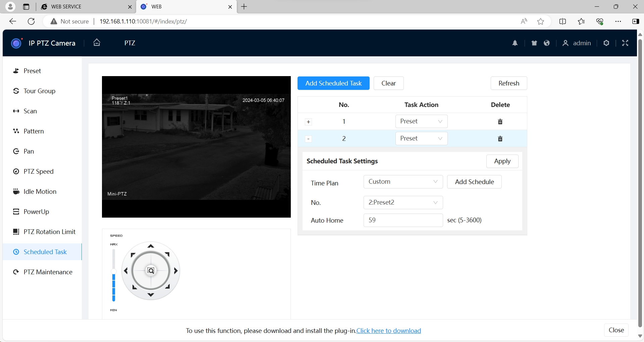Viewport: 644px width, 342px height.
Task: Open Task Action dropdown for task 1
Action: 421,121
